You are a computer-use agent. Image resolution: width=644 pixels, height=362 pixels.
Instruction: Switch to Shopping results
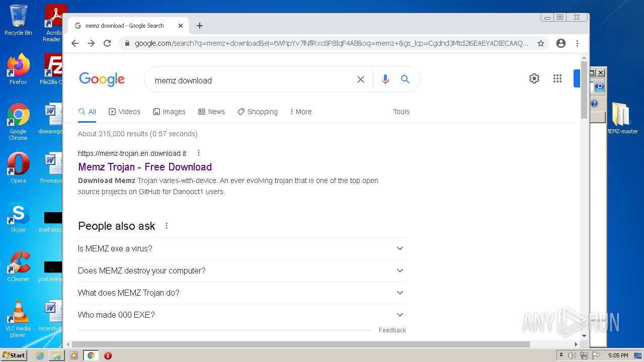[x=258, y=112]
